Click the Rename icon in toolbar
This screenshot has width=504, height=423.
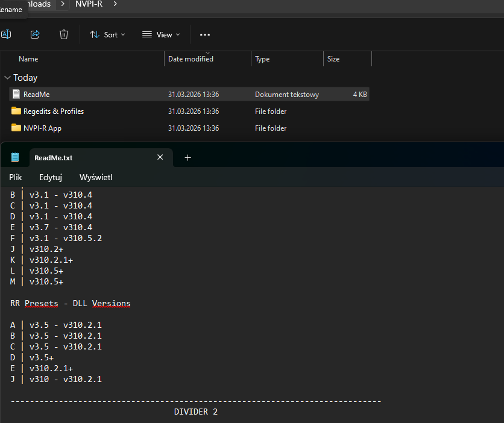(5, 34)
